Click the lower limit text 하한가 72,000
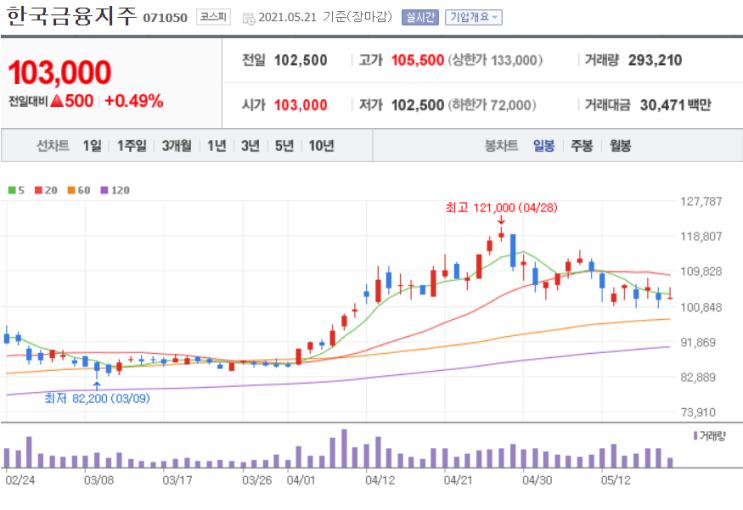The image size is (743, 510). (492, 105)
